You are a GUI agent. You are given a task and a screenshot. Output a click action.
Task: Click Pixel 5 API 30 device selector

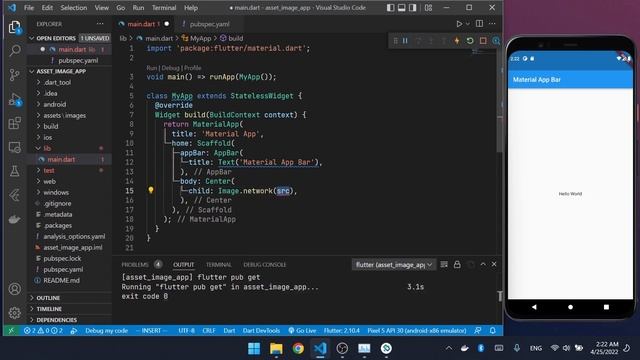click(417, 331)
